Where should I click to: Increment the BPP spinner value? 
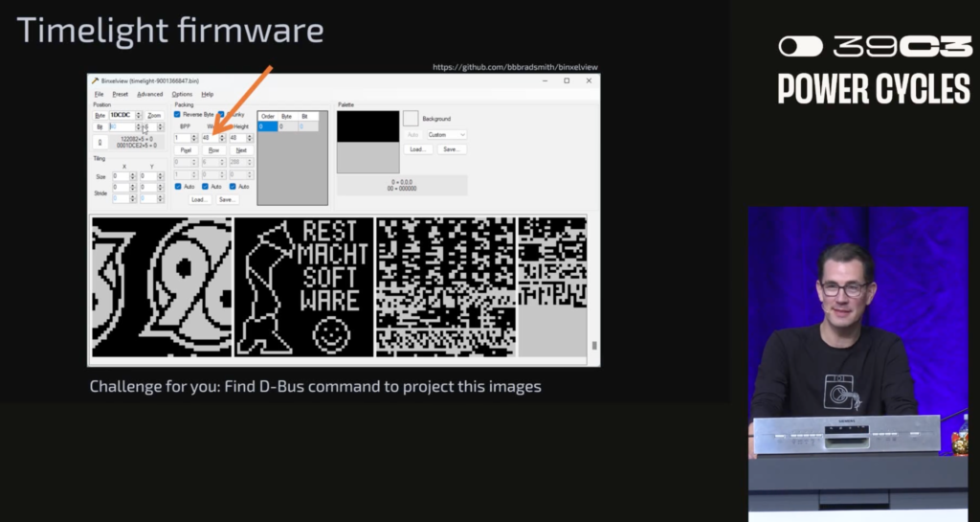coord(195,136)
